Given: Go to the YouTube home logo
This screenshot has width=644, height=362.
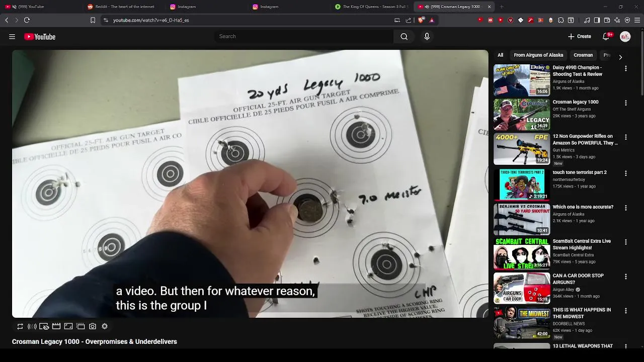Looking at the screenshot, I should pyautogui.click(x=40, y=37).
